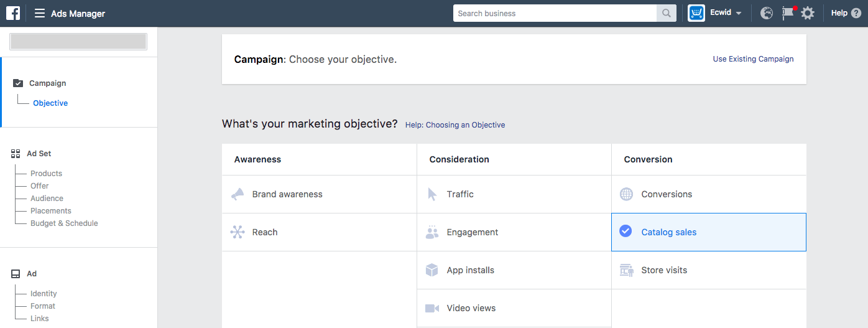Click the search magnifier button
This screenshot has width=868, height=328.
(666, 13)
